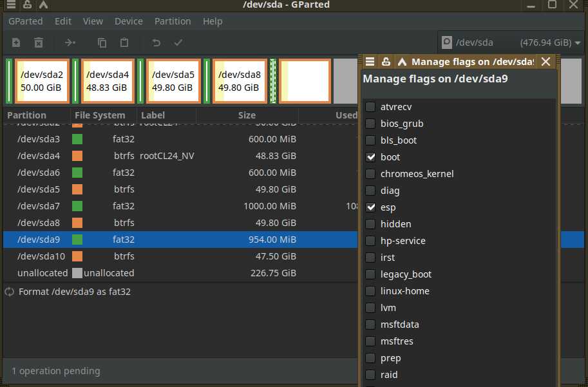The width and height of the screenshot is (588, 387).
Task: Click the File System column header
Action: (100, 115)
